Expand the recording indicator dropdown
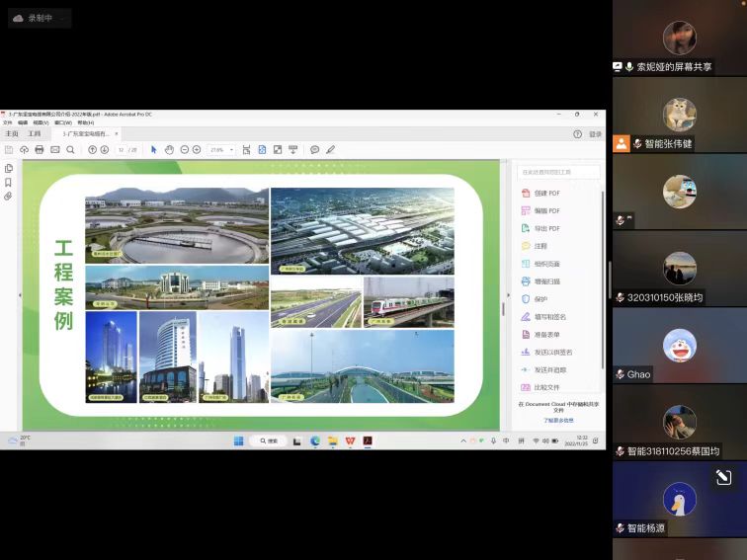 64,18
